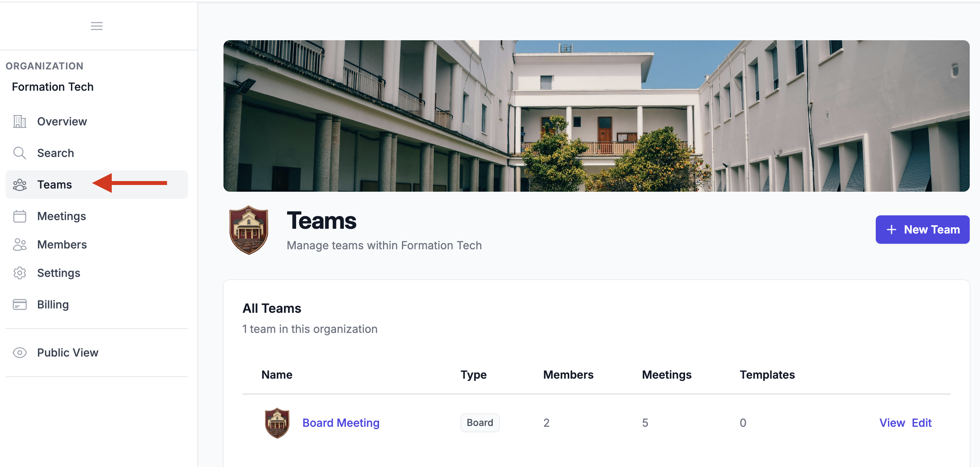This screenshot has height=467, width=980.
Task: Click the members count 2
Action: (x=546, y=423)
